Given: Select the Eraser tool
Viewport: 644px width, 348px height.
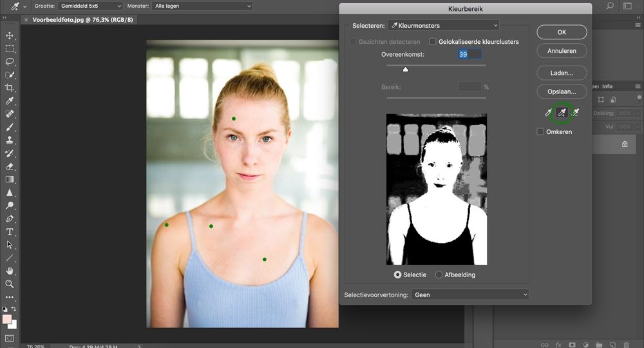Looking at the screenshot, I should click(10, 166).
